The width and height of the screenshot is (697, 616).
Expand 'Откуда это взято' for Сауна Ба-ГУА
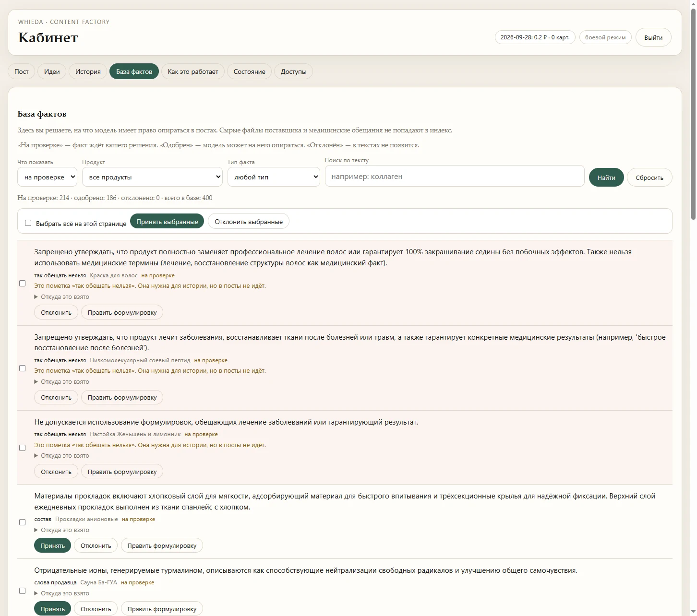(62, 593)
